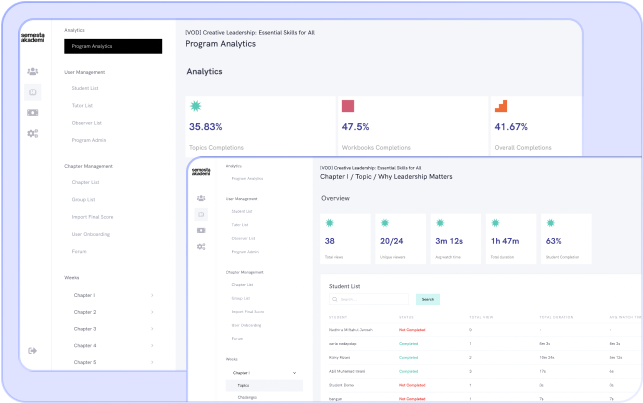Image resolution: width=643 pixels, height=403 pixels.
Task: Open the users group icon in front window sidebar
Action: [201, 198]
